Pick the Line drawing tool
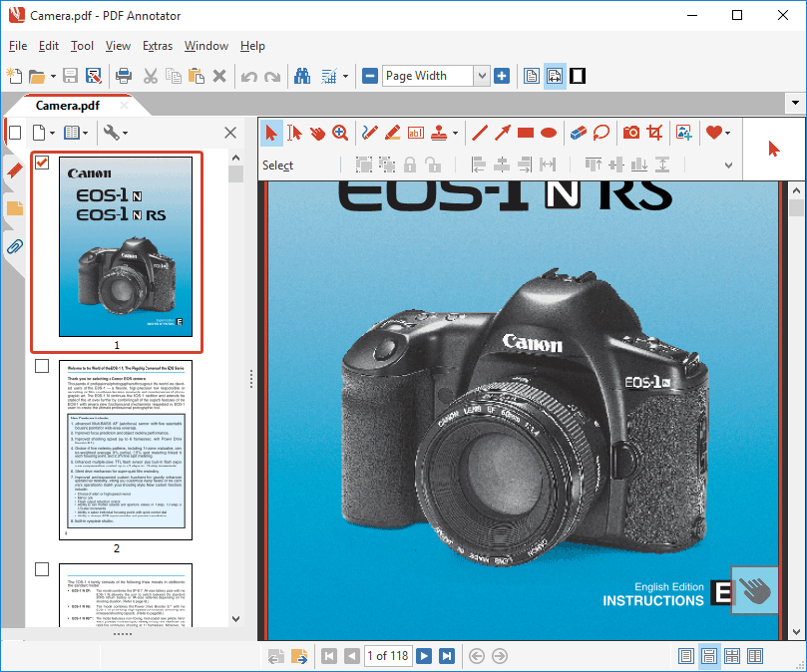Screen dimensions: 807x672 pyautogui.click(x=480, y=133)
